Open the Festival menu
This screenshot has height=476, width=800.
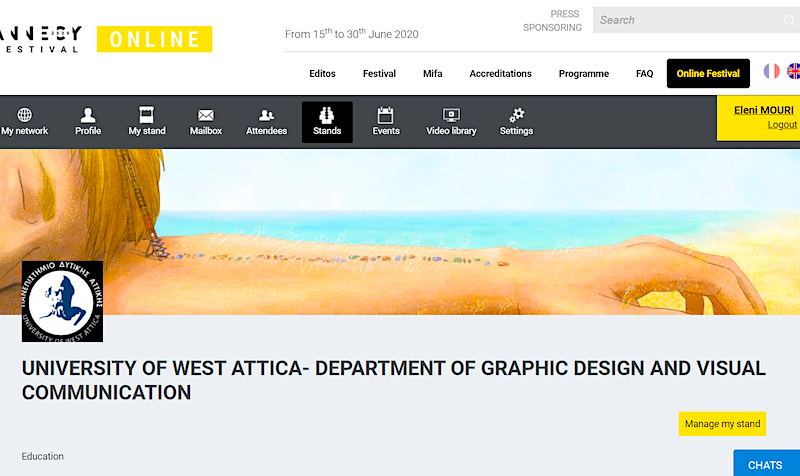pos(379,73)
